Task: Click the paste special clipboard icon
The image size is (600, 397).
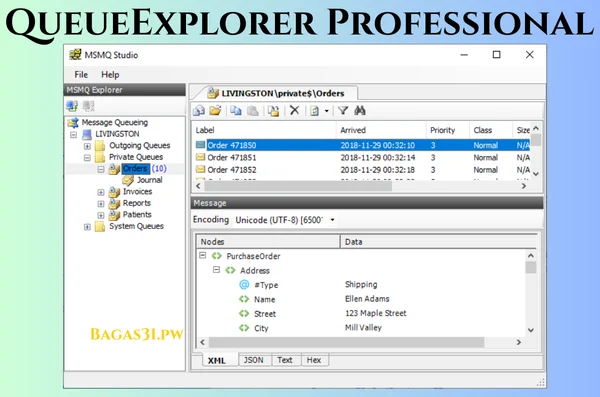Action: point(273,111)
